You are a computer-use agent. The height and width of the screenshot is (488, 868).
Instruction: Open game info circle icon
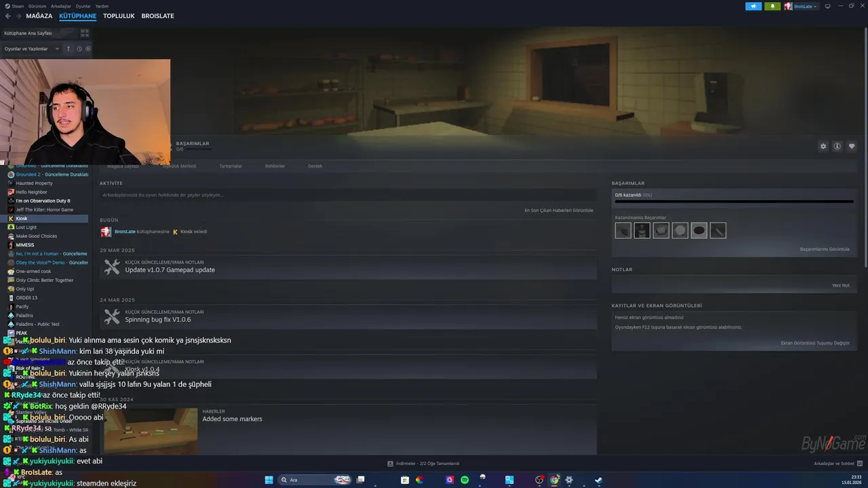(837, 146)
